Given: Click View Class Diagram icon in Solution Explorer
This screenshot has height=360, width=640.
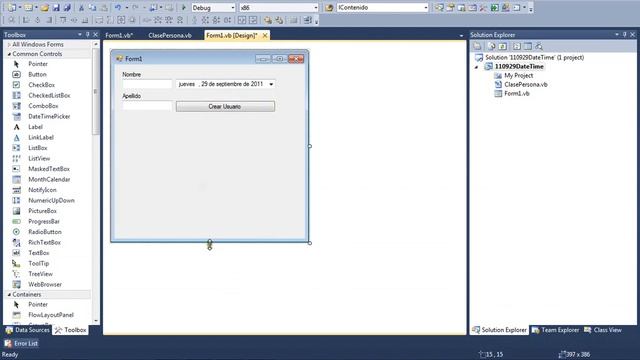Looking at the screenshot, I should (539, 46).
